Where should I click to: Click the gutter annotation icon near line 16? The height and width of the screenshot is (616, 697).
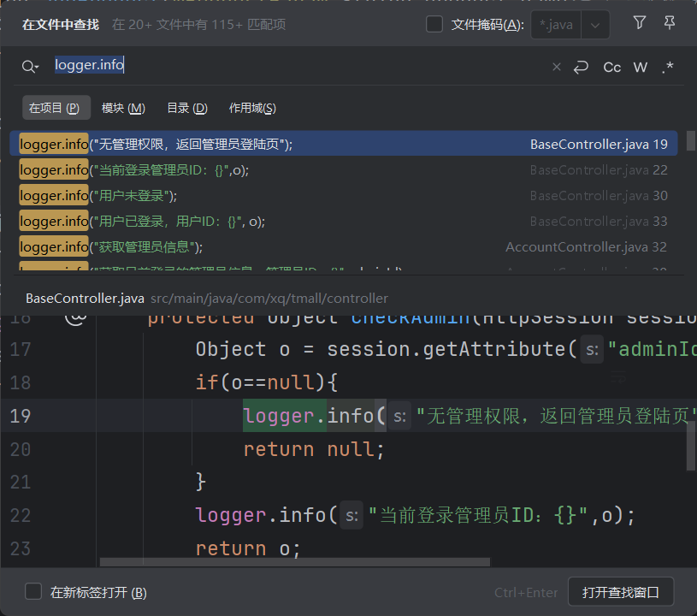coord(75,318)
